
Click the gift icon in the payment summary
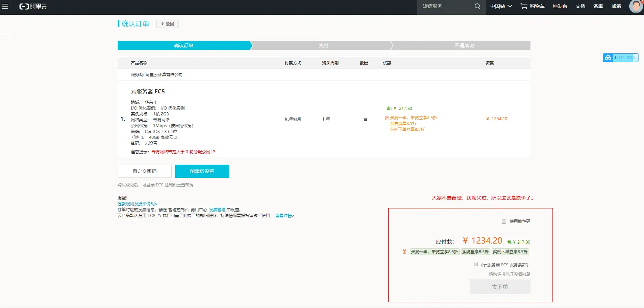pyautogui.click(x=405, y=251)
